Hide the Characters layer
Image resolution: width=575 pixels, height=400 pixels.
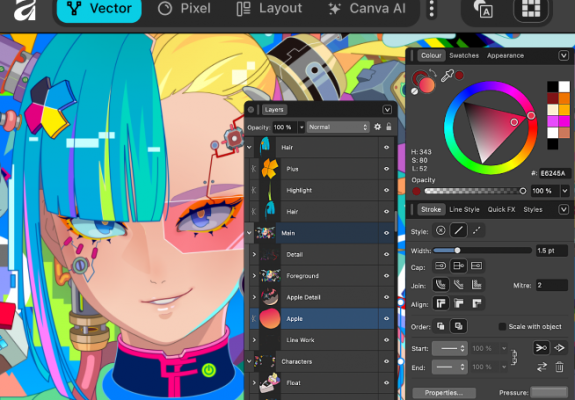point(387,361)
